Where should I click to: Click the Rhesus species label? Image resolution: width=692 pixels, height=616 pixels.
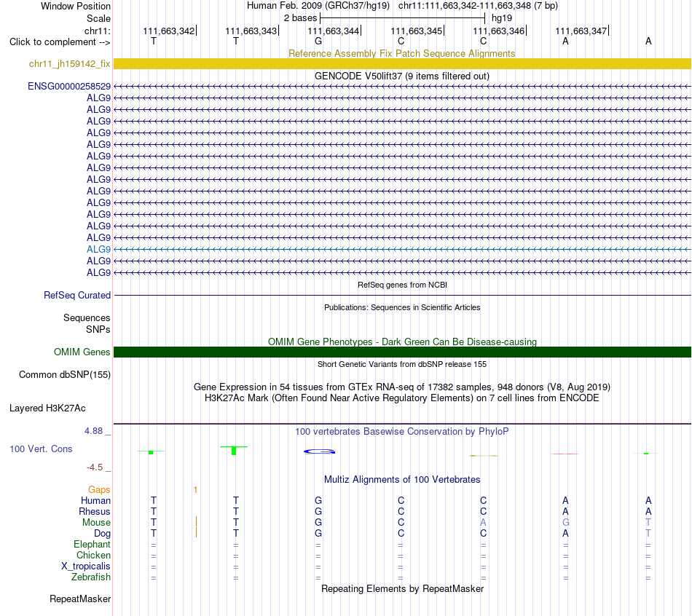[x=95, y=512]
